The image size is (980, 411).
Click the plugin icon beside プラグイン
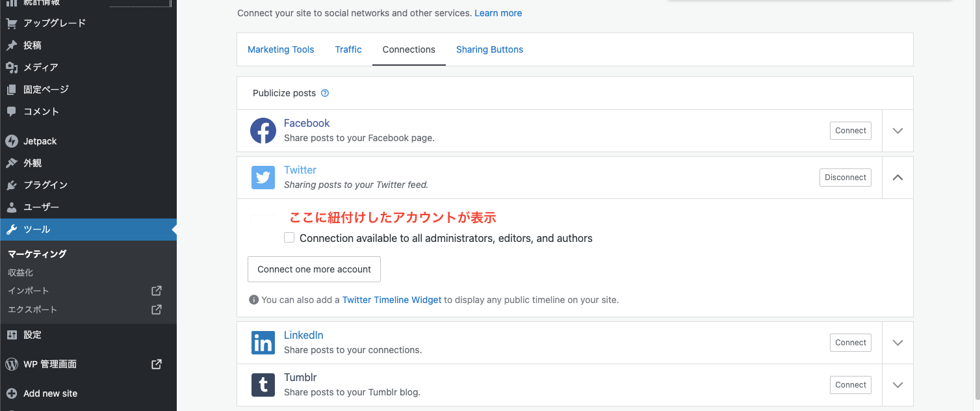[x=12, y=185]
